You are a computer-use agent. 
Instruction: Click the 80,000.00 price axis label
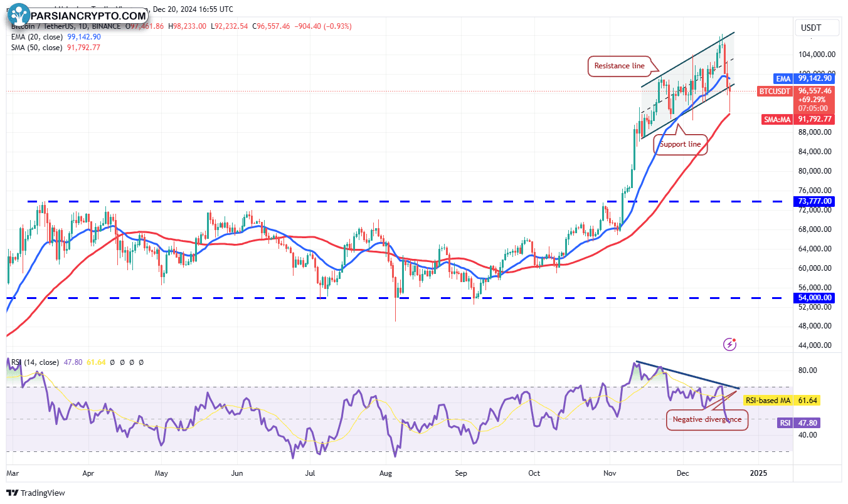(815, 171)
